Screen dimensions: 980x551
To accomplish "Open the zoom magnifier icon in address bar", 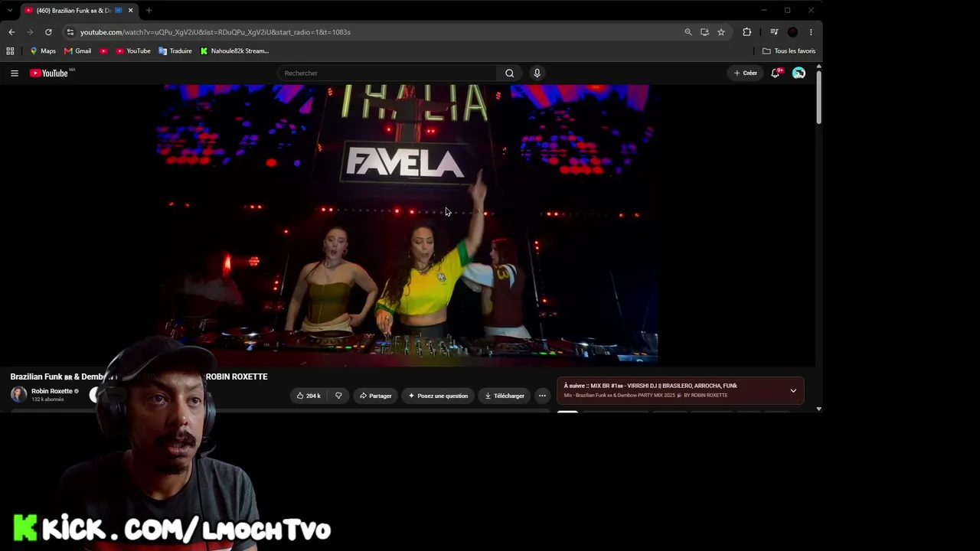I will 688,32.
